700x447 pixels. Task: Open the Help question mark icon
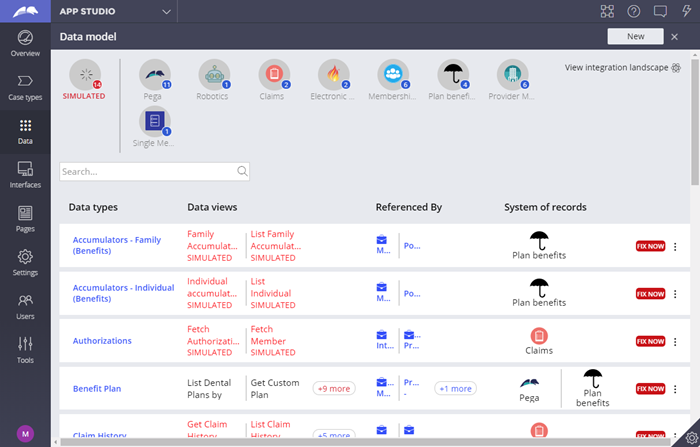[x=633, y=11]
